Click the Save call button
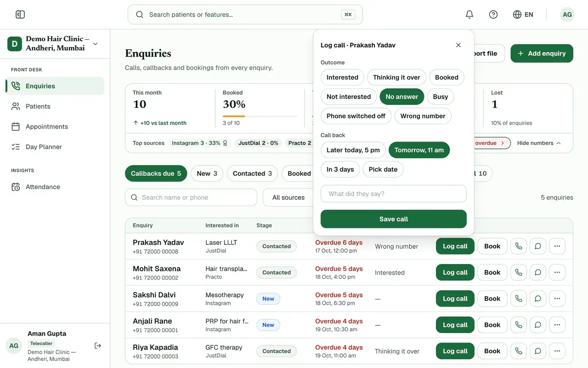The height and width of the screenshot is (368, 588). (393, 219)
